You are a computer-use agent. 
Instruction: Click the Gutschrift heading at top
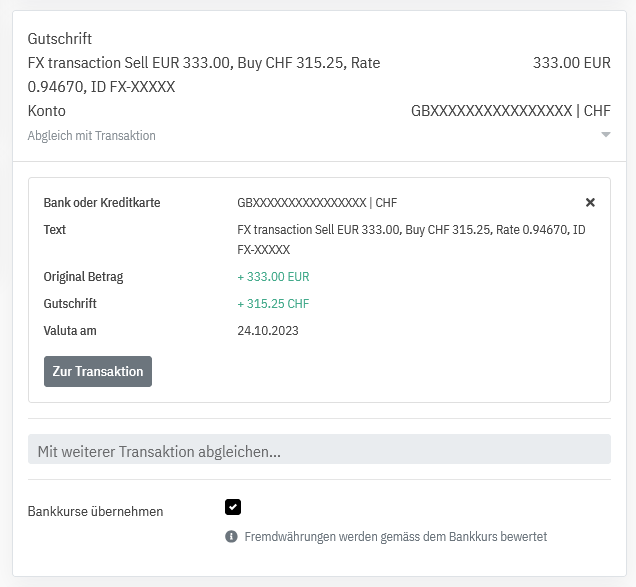60,39
